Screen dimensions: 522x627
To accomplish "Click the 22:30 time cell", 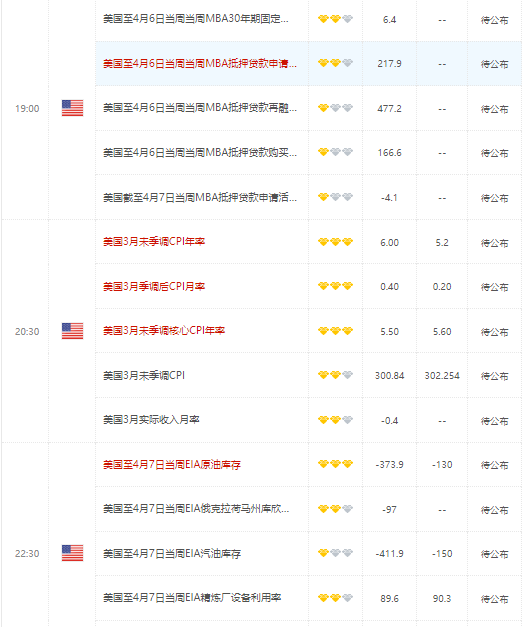I will click(27, 554).
